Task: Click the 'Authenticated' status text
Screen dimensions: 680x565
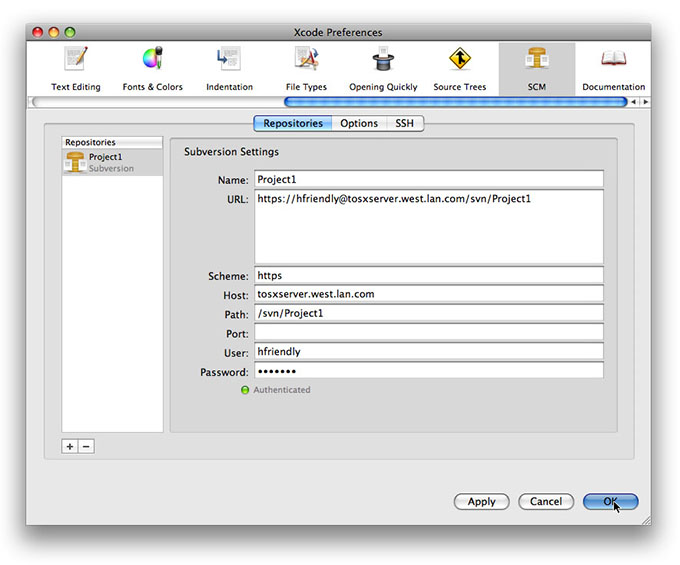Action: (x=282, y=390)
